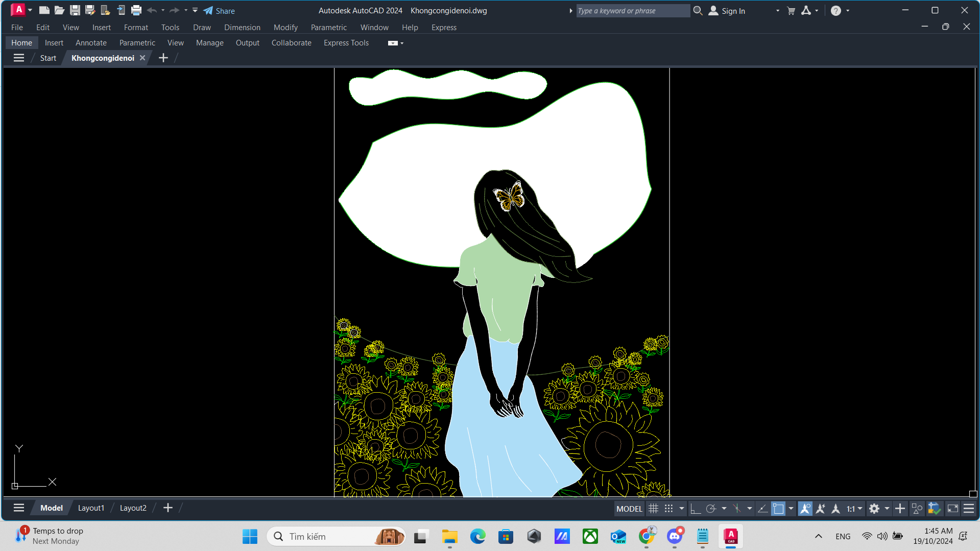This screenshot has width=980, height=551.
Task: Click the Plot printer icon
Action: [136, 10]
